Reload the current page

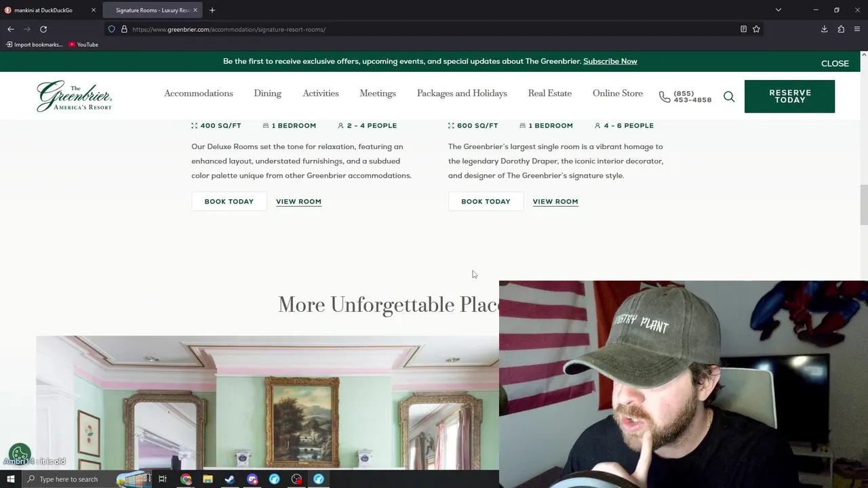click(x=43, y=29)
